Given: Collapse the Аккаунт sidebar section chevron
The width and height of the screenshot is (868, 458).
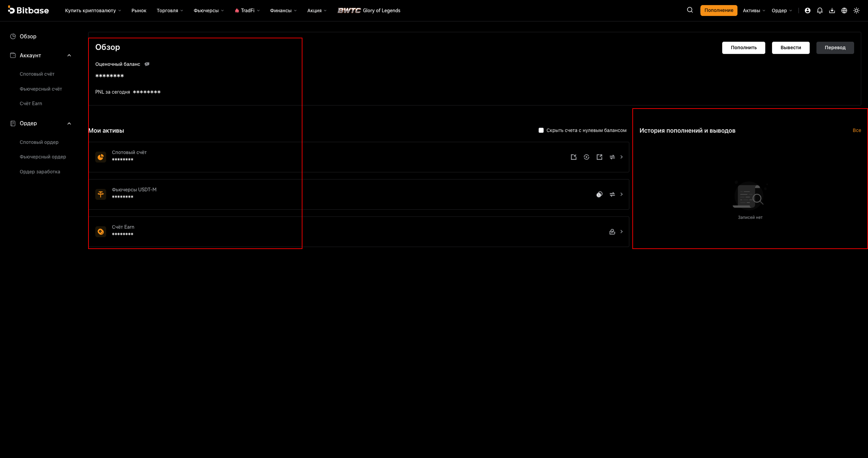Looking at the screenshot, I should coord(69,55).
